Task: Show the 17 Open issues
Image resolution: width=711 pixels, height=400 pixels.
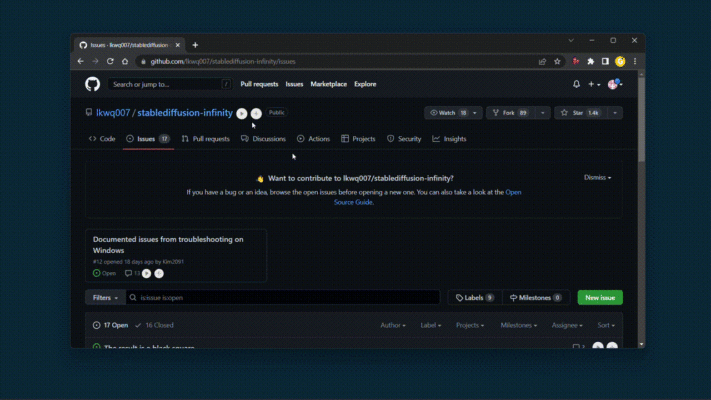Action: pyautogui.click(x=111, y=325)
